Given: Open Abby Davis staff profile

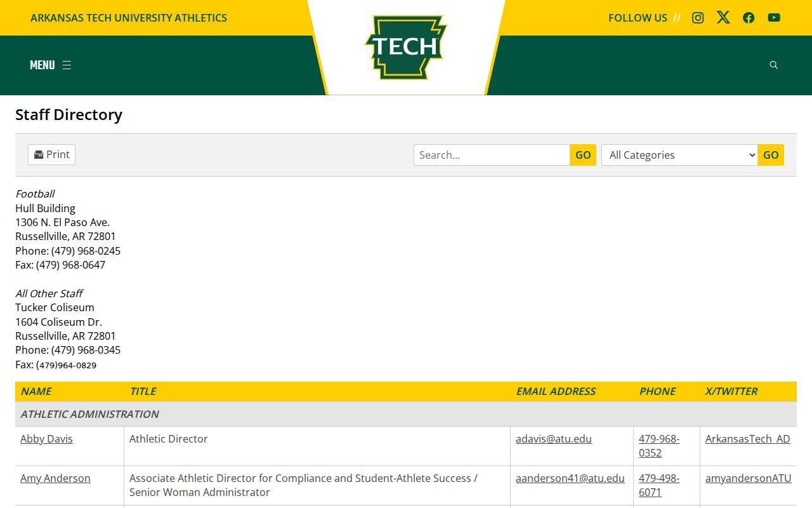Looking at the screenshot, I should coord(46,439).
